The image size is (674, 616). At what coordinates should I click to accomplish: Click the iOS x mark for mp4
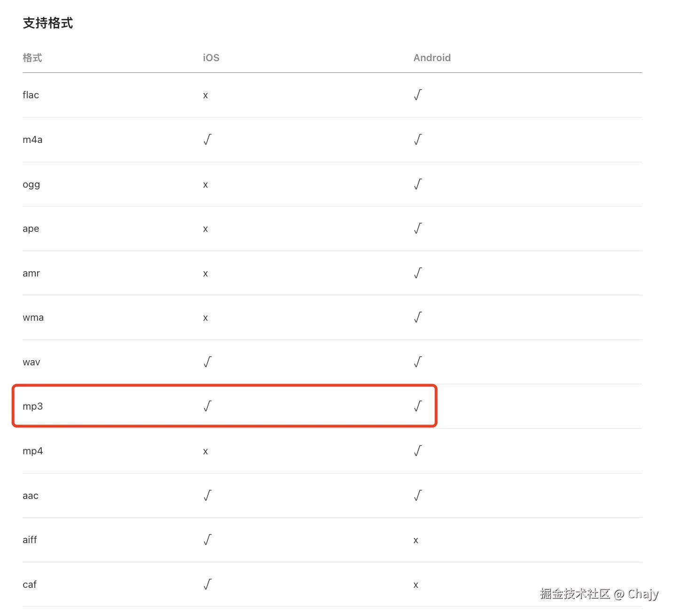205,451
